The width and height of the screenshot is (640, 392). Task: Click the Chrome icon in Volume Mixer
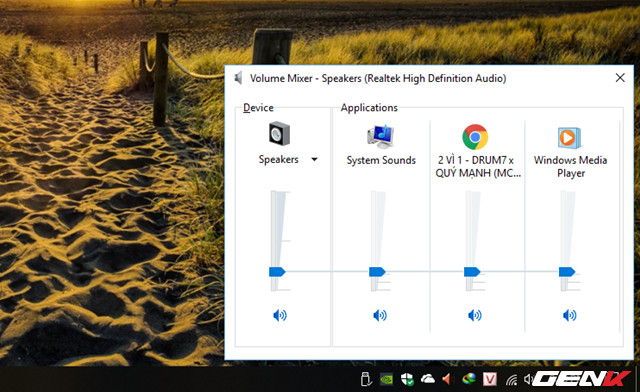pos(475,137)
